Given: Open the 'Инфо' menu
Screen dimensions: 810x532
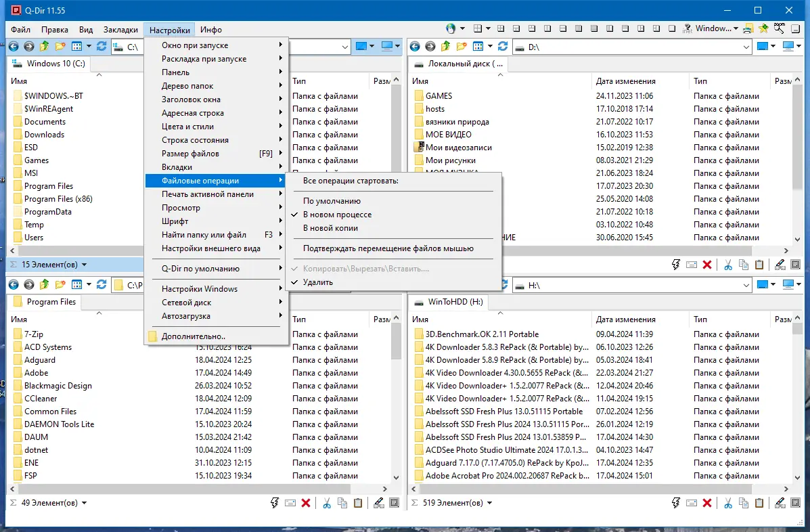Looking at the screenshot, I should click(x=210, y=29).
